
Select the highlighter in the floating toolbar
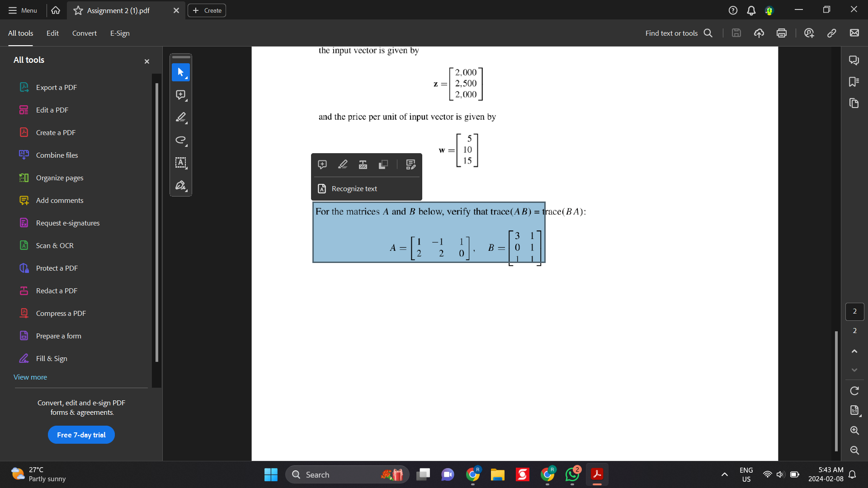point(343,164)
